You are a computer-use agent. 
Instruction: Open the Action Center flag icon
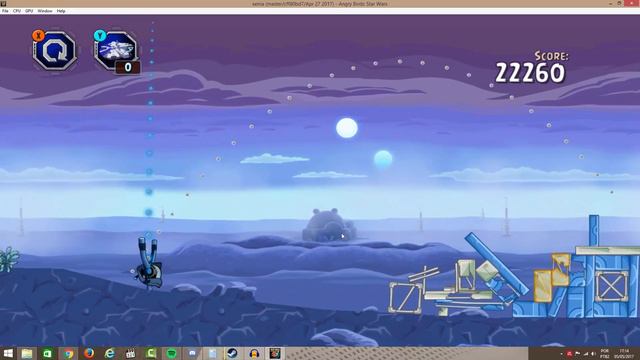coord(578,354)
